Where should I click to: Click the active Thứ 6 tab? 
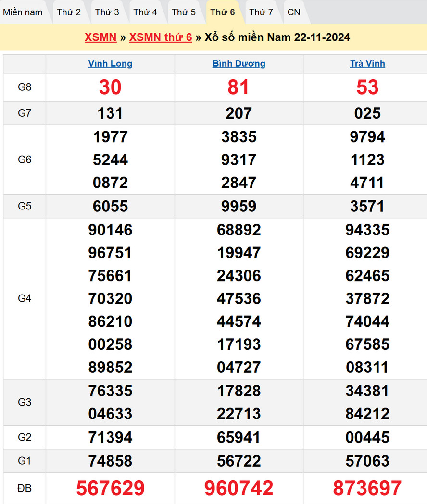[x=223, y=12]
